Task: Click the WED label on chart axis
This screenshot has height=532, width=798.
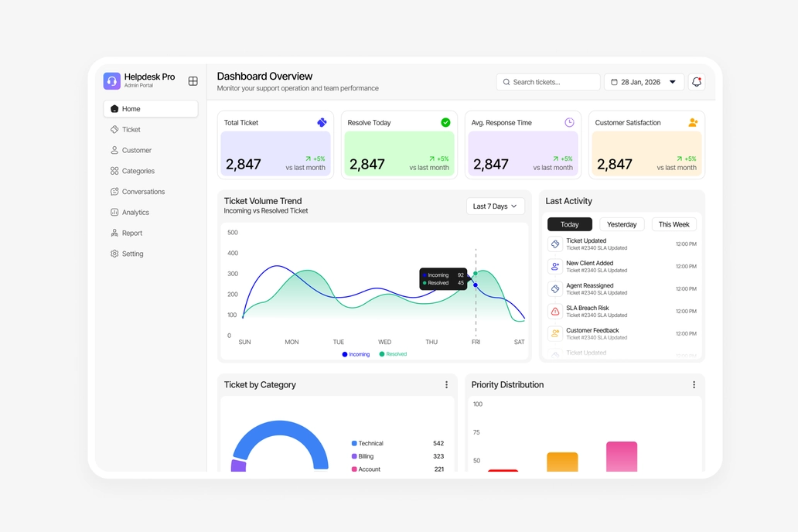Action: point(385,342)
